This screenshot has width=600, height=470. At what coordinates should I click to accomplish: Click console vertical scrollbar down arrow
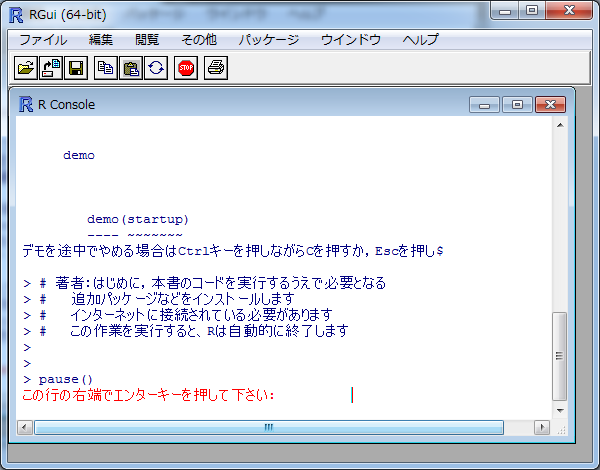click(x=560, y=411)
